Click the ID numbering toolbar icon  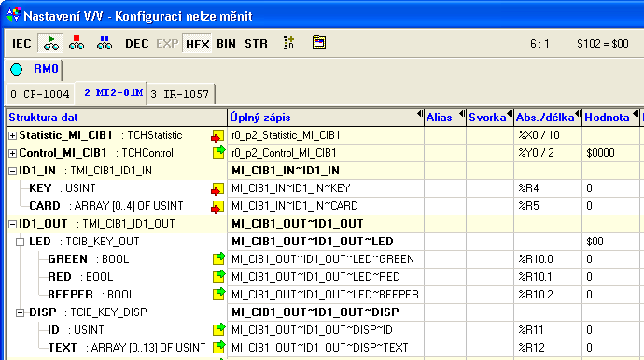(288, 43)
